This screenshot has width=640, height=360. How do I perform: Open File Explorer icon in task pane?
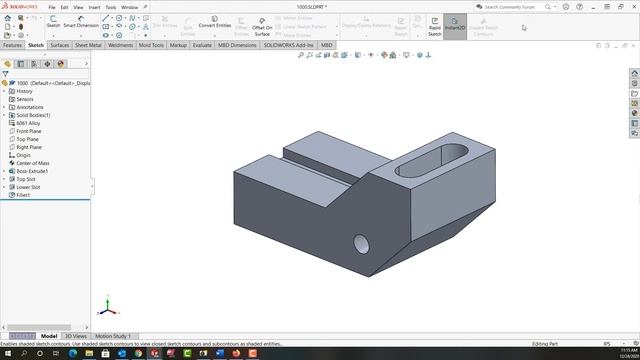point(634,93)
